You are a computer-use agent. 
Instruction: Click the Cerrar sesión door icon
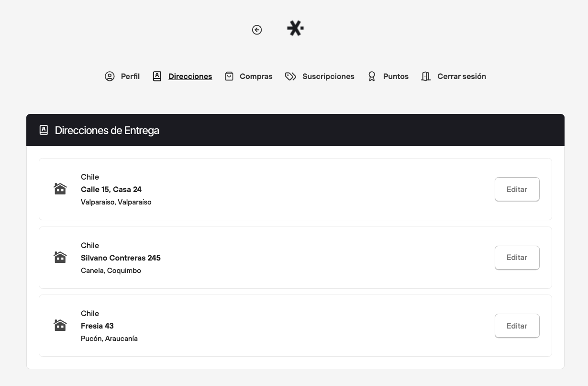coord(426,76)
